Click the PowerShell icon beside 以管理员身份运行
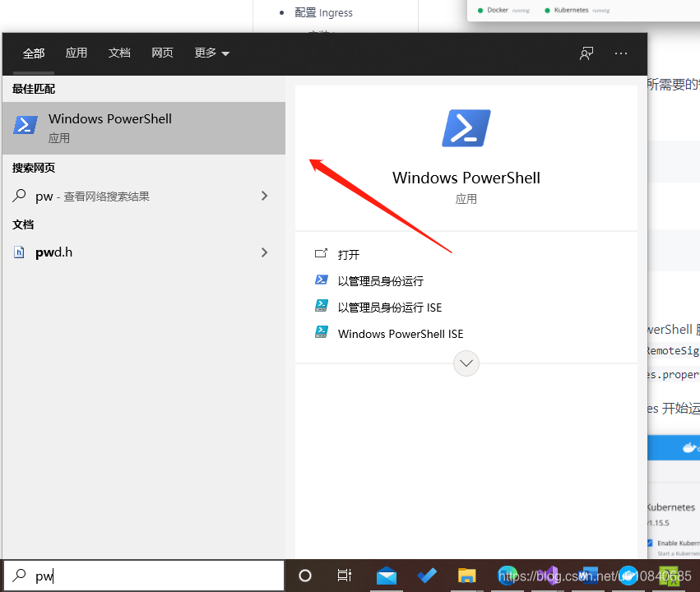 click(x=322, y=280)
